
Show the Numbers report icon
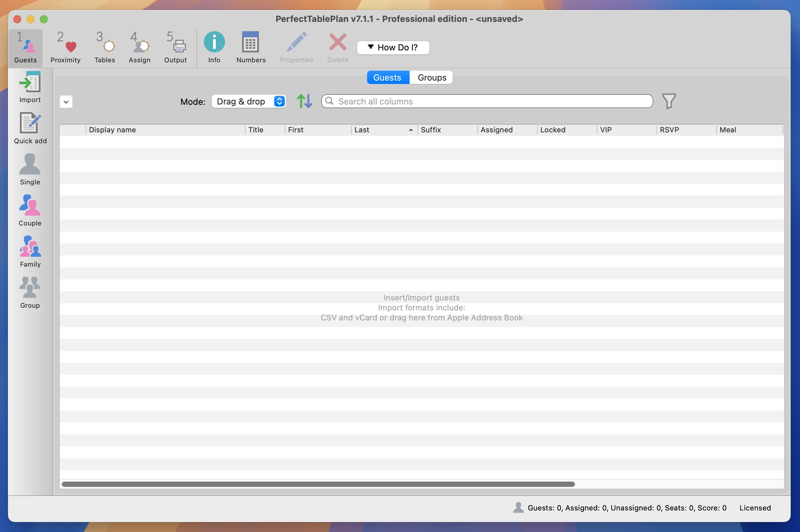(251, 42)
